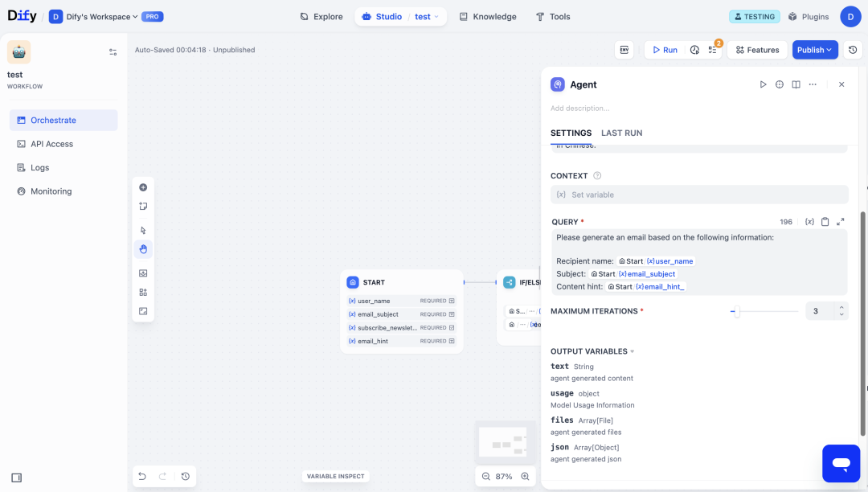Expand the Dify's Workspace switcher
Screen dimensions: 868x492
point(94,17)
